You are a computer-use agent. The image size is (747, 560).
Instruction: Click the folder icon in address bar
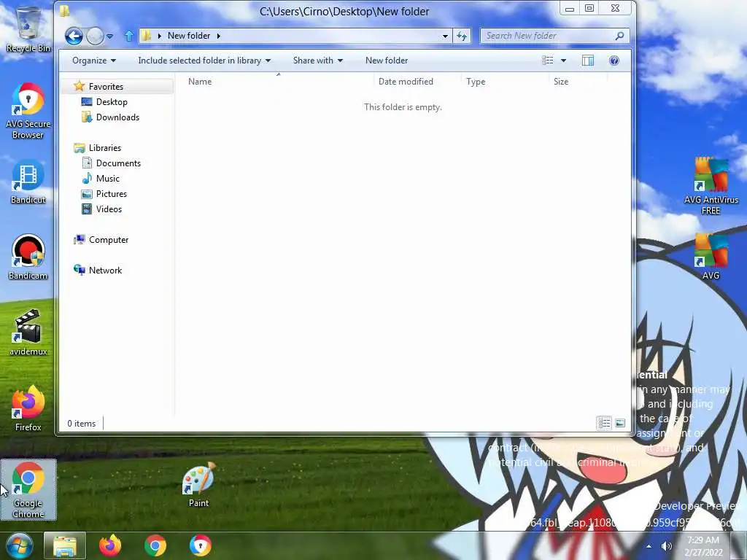tap(147, 36)
